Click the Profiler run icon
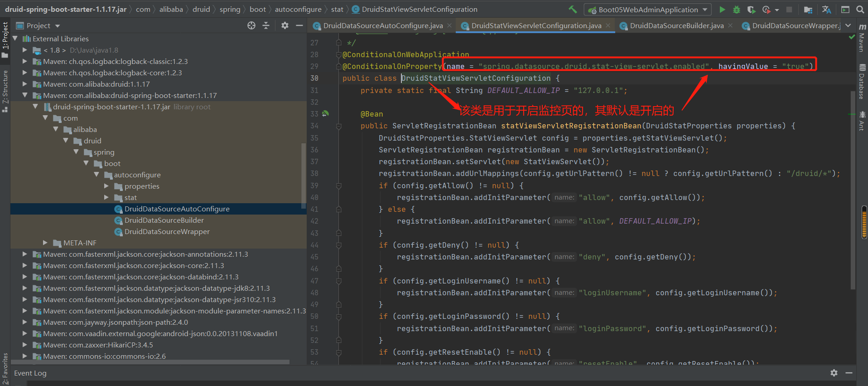868x386 pixels. (766, 10)
